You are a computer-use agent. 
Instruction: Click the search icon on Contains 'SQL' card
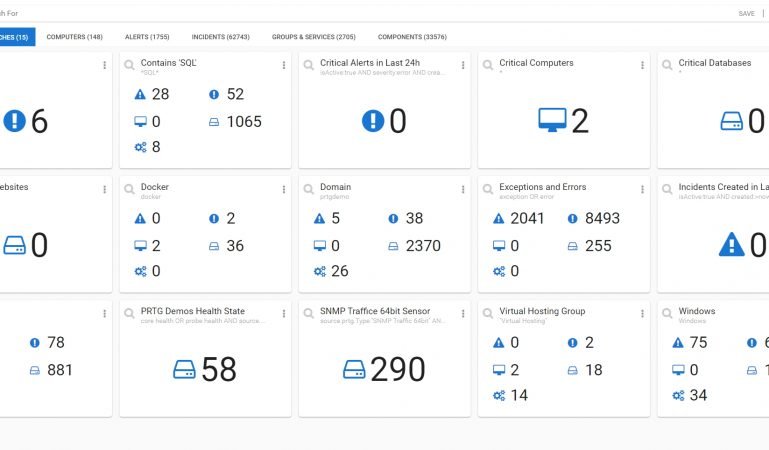(x=129, y=65)
